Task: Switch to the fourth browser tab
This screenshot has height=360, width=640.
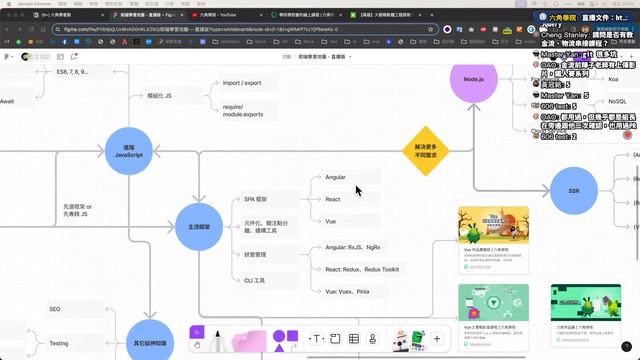Action: [306, 15]
